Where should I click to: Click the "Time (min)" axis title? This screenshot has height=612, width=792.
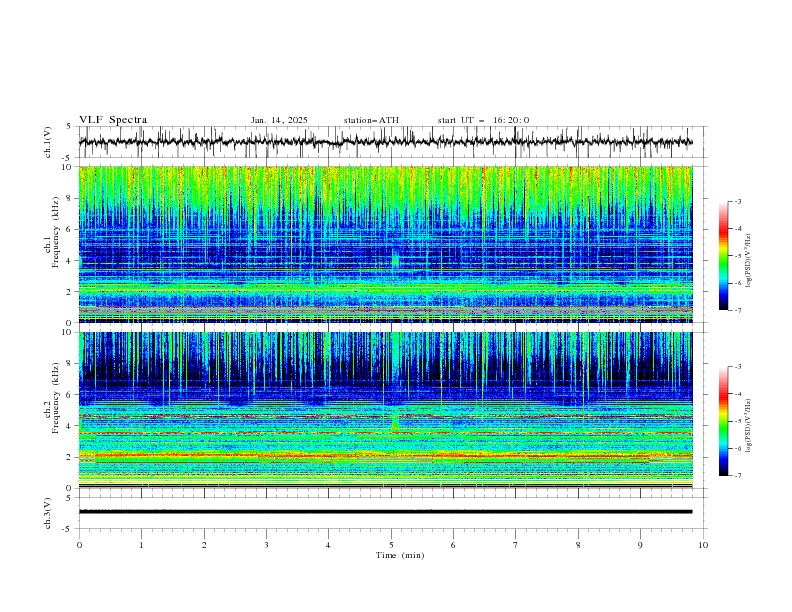click(400, 555)
